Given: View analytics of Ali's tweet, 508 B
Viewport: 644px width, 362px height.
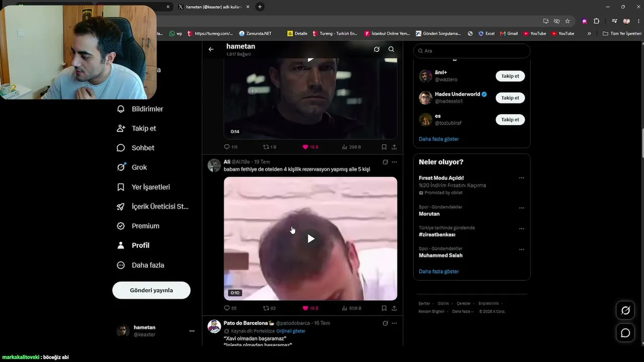Looking at the screenshot, I should (x=352, y=308).
